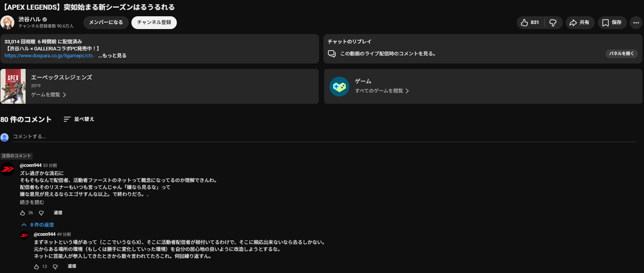Click the メンバーになる join button
This screenshot has width=644, height=273.
tap(106, 22)
